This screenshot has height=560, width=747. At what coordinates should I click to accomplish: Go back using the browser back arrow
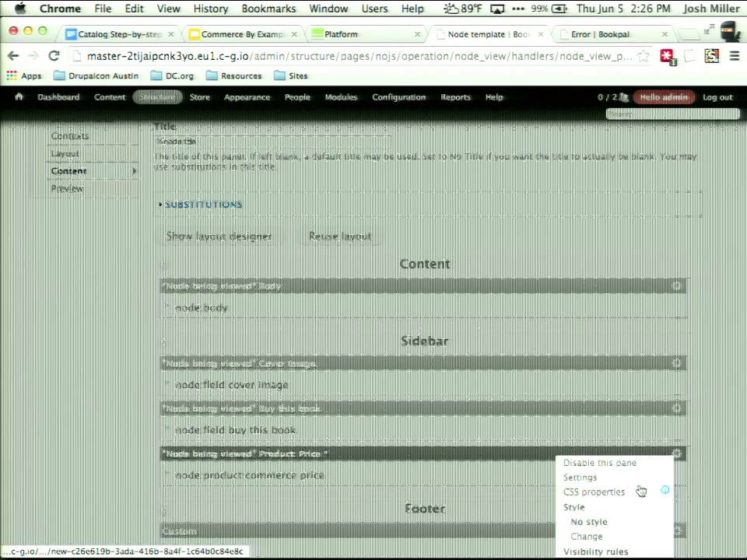point(13,56)
